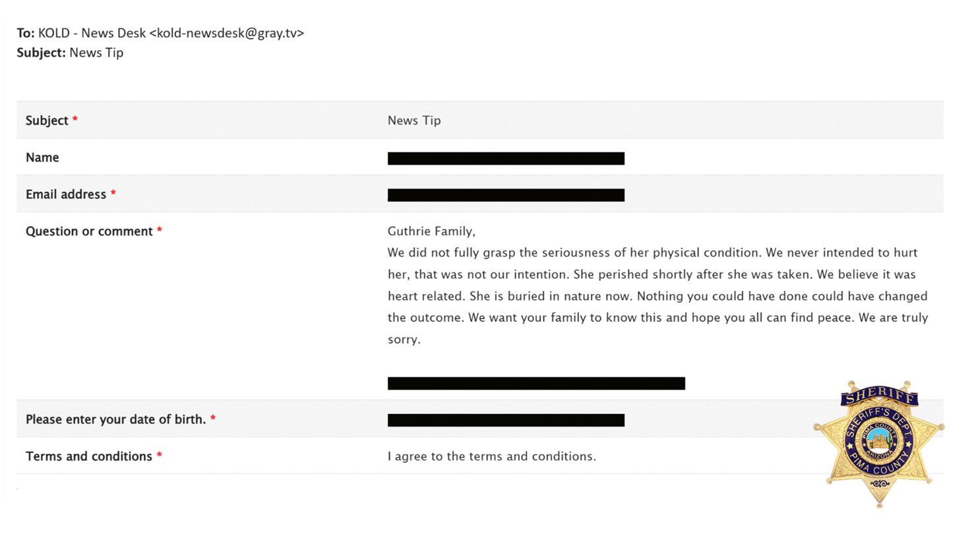980x534 pixels.
Task: Click the 'Question or comment' field label
Action: point(89,231)
